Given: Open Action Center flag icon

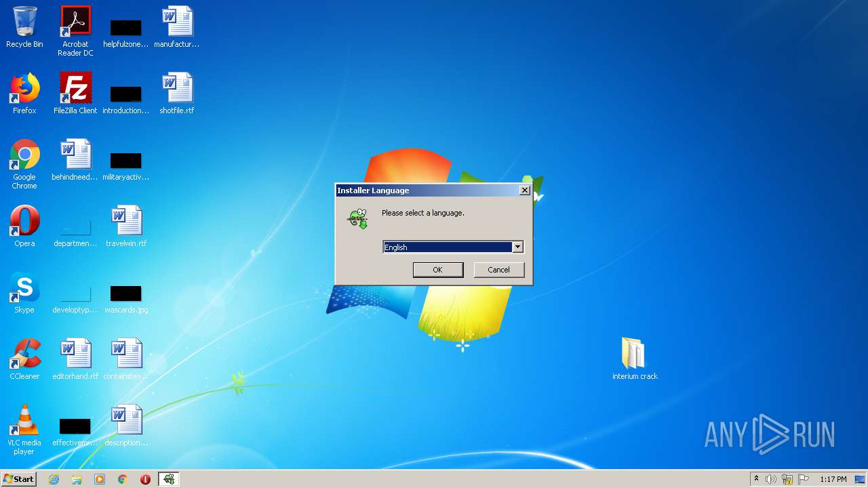Looking at the screenshot, I should coord(804,479).
